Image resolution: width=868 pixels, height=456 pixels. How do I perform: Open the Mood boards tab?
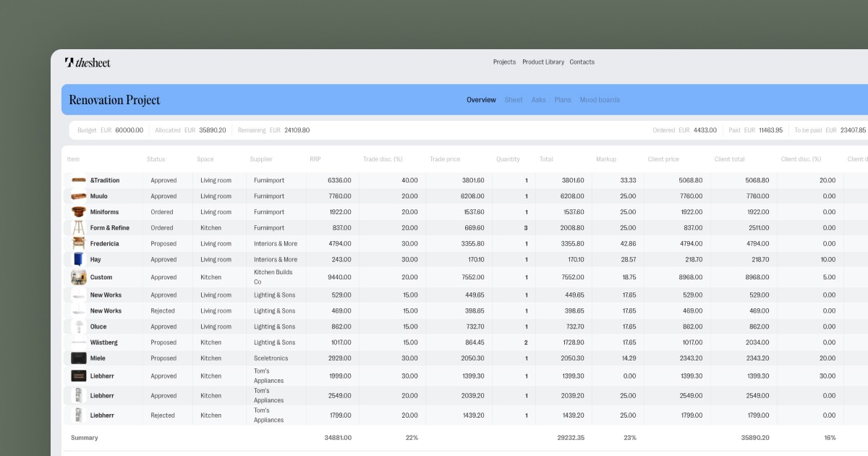pos(600,100)
